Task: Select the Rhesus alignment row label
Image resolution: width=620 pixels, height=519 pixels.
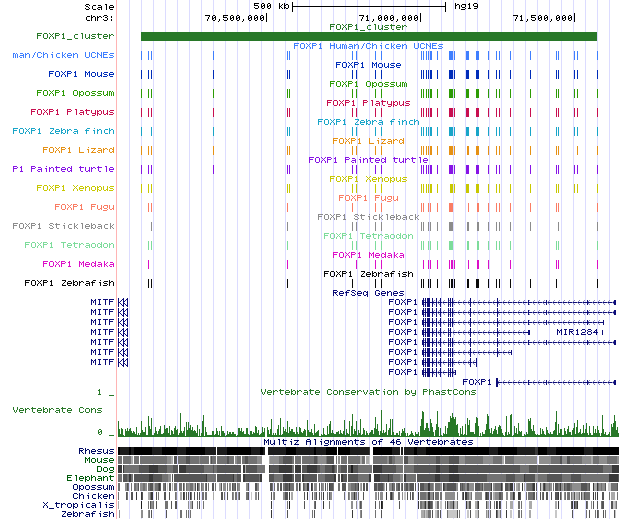Action: 96,451
